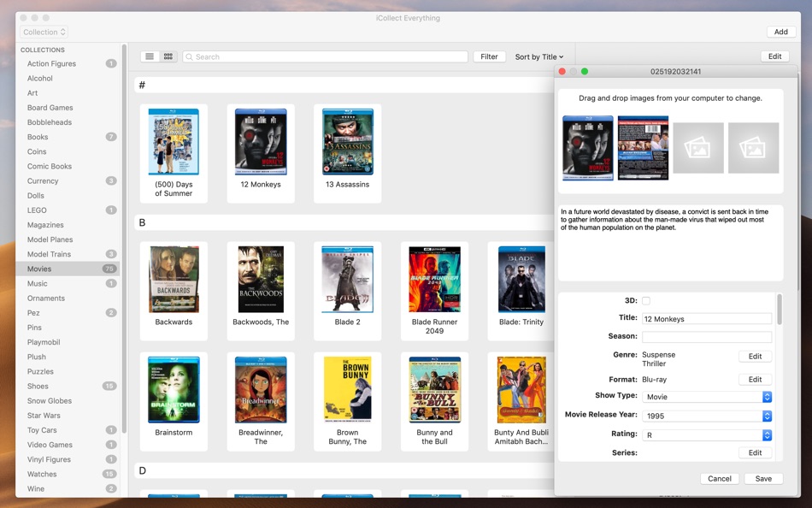812x508 pixels.
Task: Click the sidebar collections scrollbar
Action: tap(124, 239)
